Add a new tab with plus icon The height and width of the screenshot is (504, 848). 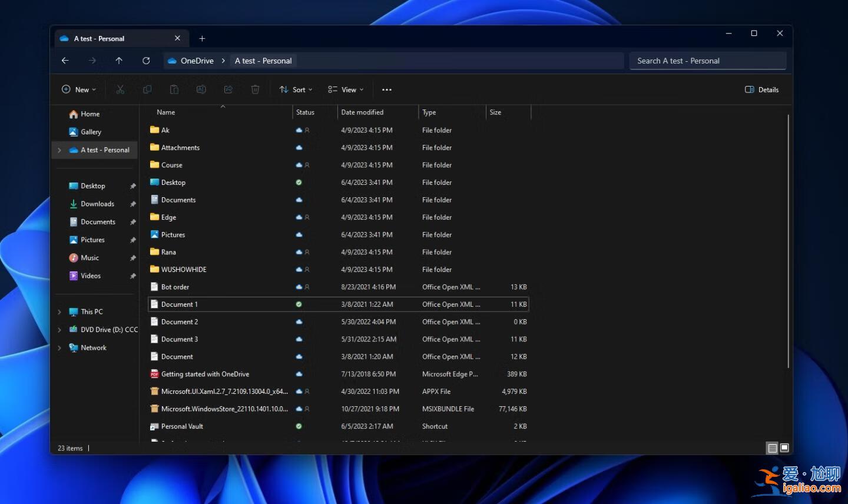[x=202, y=39]
